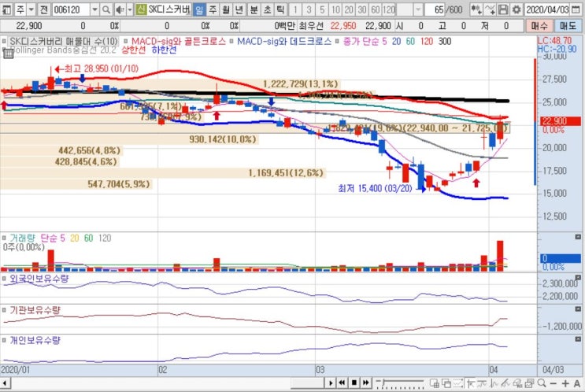Open the speaker options dropdown arrow
Screen dimensions: 585x392
[130, 9]
